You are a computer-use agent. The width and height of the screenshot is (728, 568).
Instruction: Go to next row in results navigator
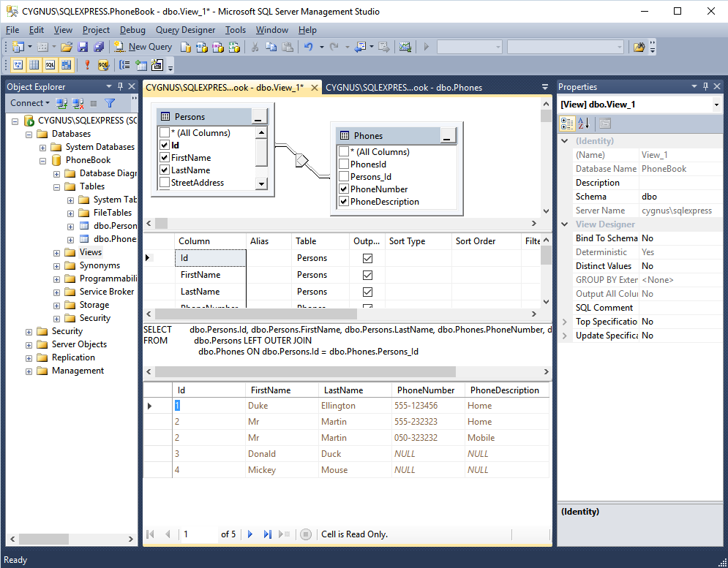coord(249,534)
